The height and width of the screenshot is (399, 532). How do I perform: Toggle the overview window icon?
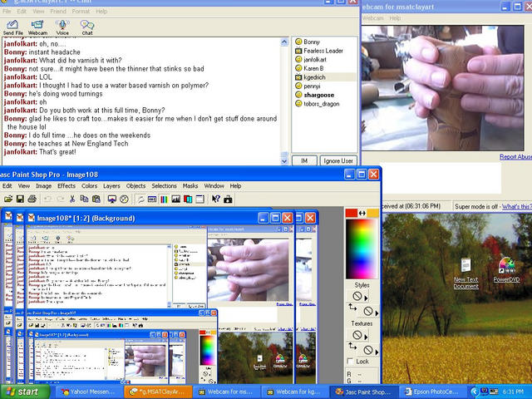pyautogui.click(x=199, y=199)
